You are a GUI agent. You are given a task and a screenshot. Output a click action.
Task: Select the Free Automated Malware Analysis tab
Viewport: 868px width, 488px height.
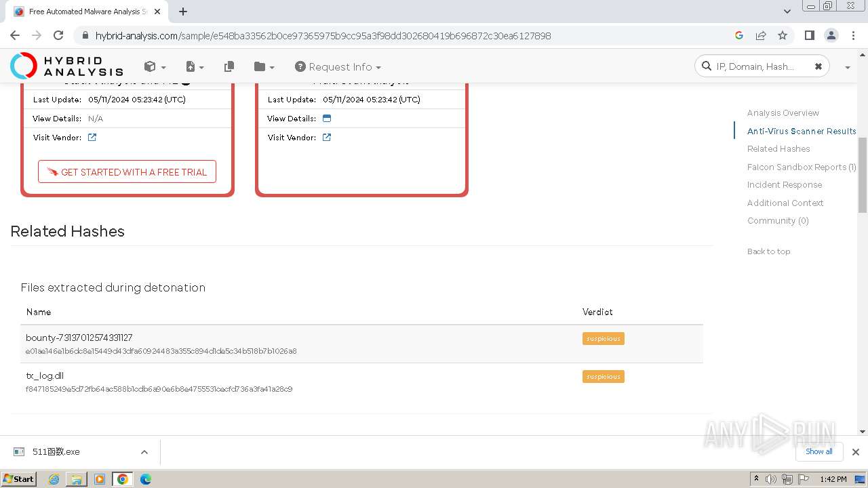[87, 12]
